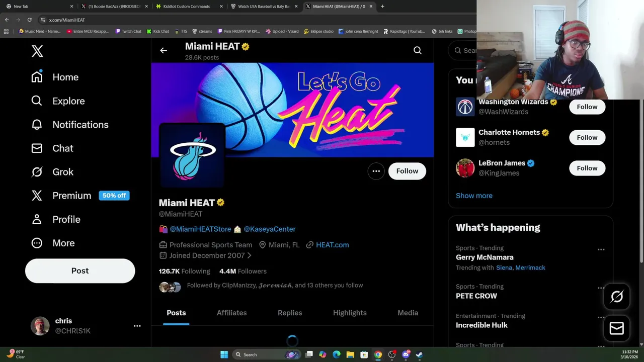Click the X search field
644x362 pixels.
coord(463,50)
